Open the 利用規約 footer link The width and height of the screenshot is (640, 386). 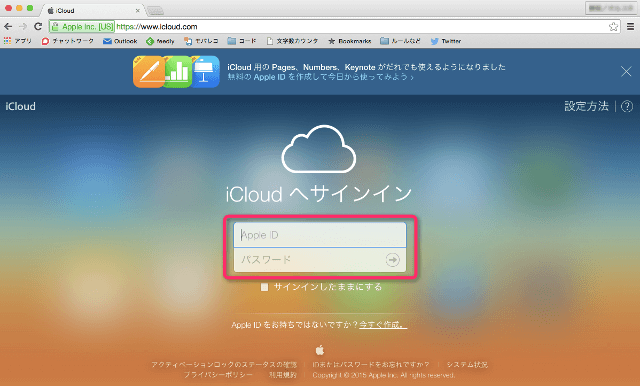tap(282, 375)
